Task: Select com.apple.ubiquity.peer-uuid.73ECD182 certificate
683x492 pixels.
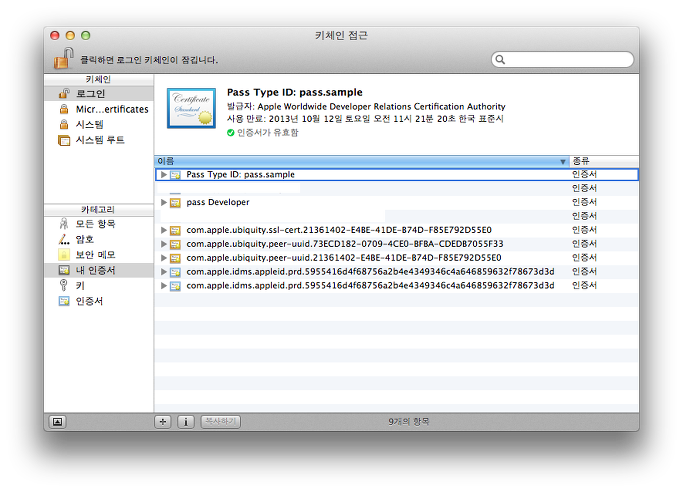Action: point(397,244)
